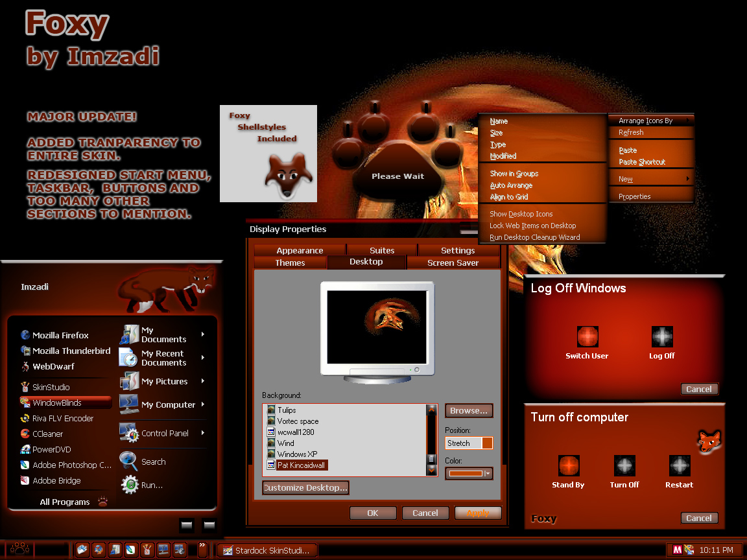Expand the My Recent Documents submenu arrow
Viewport: 747px width, 560px height.
203,358
